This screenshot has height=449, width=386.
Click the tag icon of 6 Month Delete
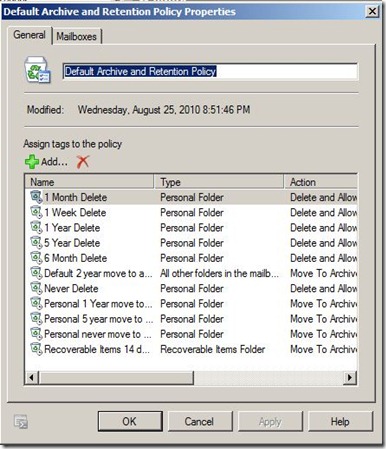pyautogui.click(x=36, y=258)
